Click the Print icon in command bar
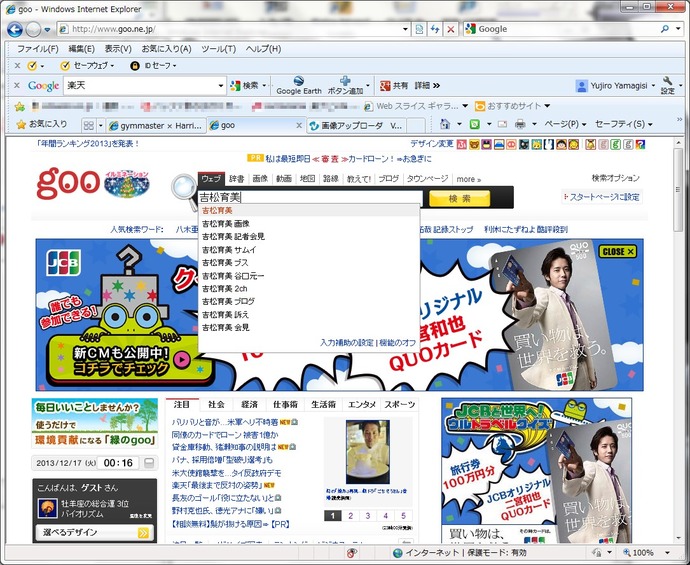The image size is (690, 565). (x=520, y=125)
